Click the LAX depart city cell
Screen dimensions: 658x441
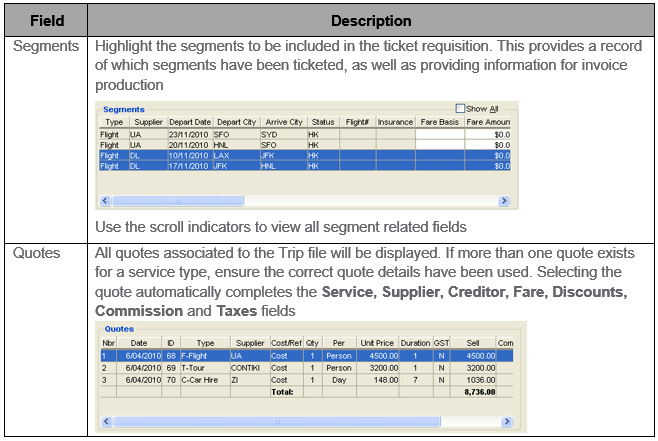pos(237,156)
